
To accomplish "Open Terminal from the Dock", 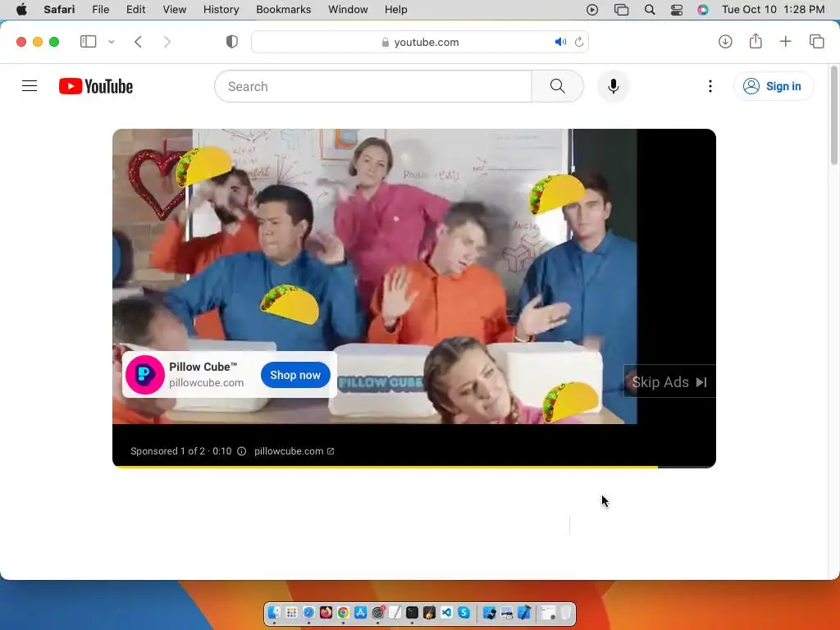I will coord(412,612).
